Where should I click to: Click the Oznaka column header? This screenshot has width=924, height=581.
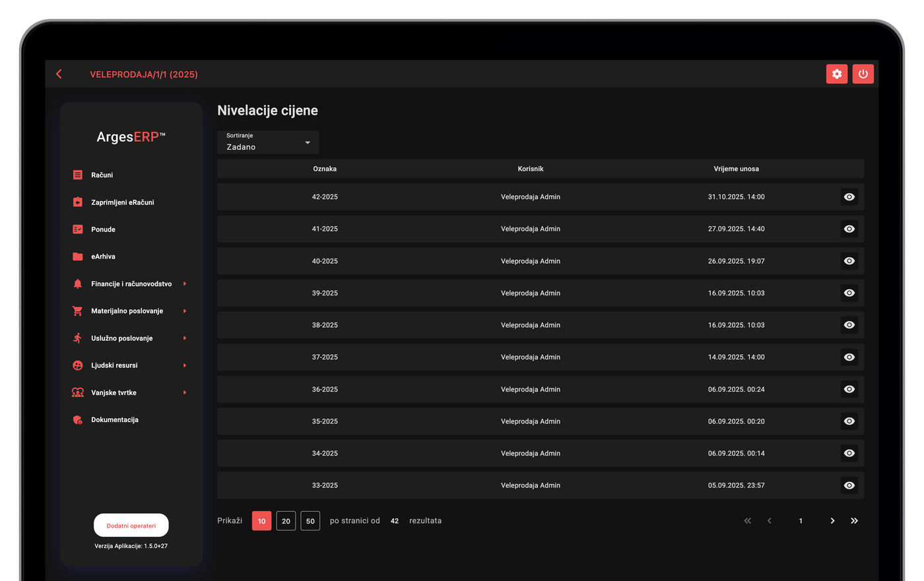[325, 169]
